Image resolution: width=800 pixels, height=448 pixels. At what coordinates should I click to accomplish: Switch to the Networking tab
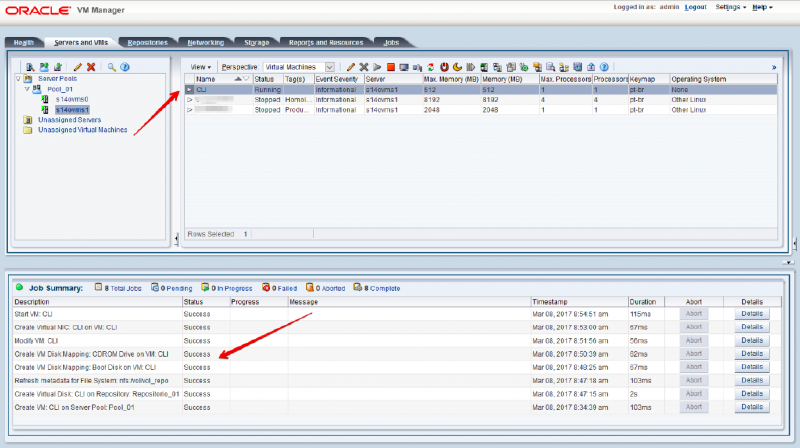(x=205, y=43)
